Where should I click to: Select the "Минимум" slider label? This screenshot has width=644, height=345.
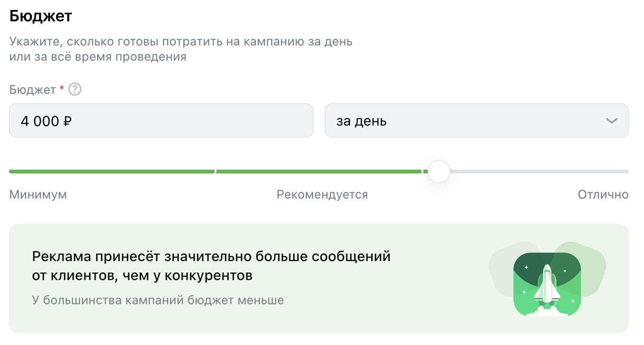38,195
